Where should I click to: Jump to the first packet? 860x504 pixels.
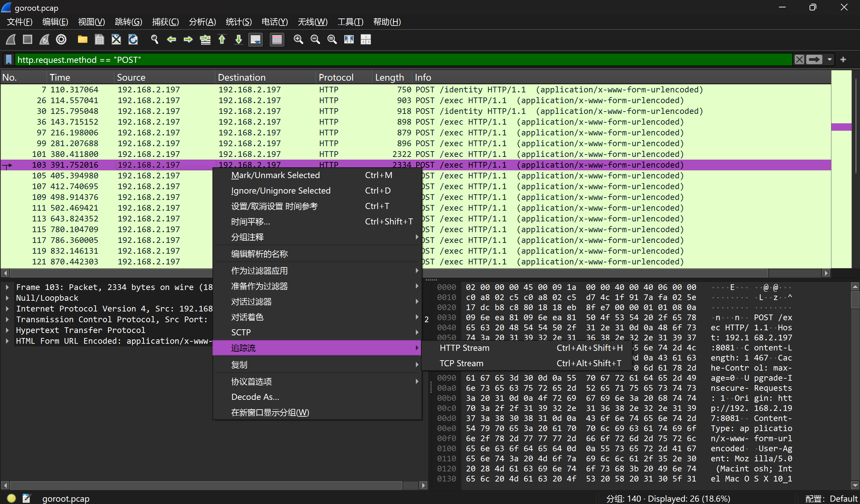(x=222, y=40)
